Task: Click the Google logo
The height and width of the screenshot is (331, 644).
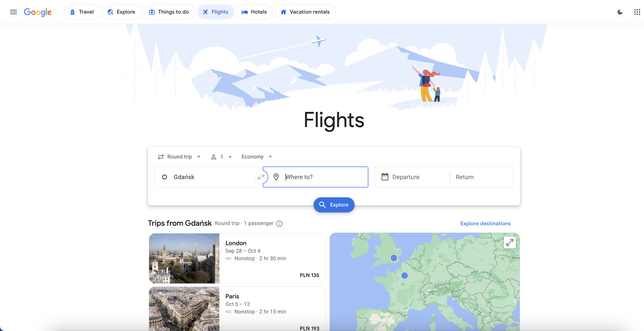Action: [38, 12]
